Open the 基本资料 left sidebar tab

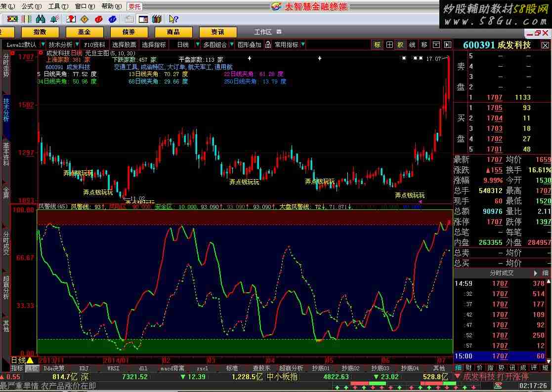6,154
